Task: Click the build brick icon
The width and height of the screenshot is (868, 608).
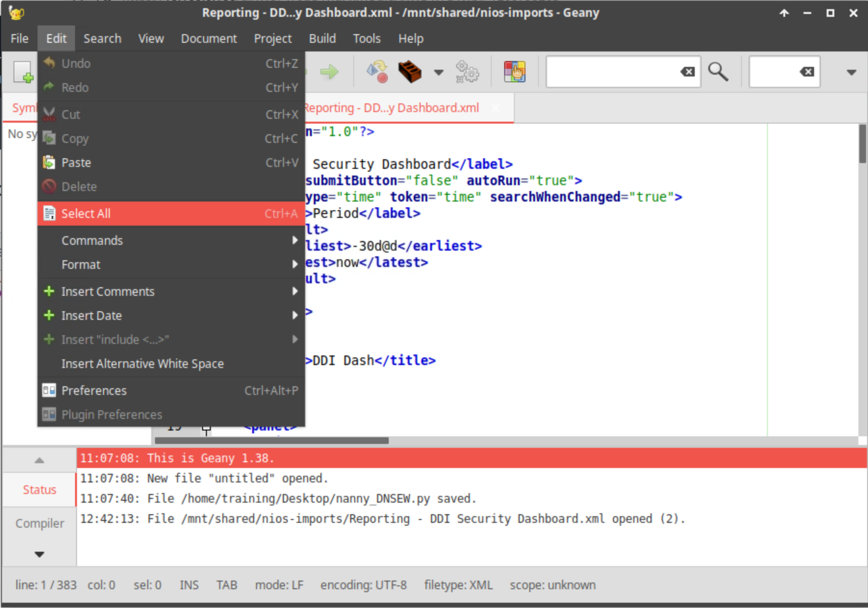Action: pos(409,72)
